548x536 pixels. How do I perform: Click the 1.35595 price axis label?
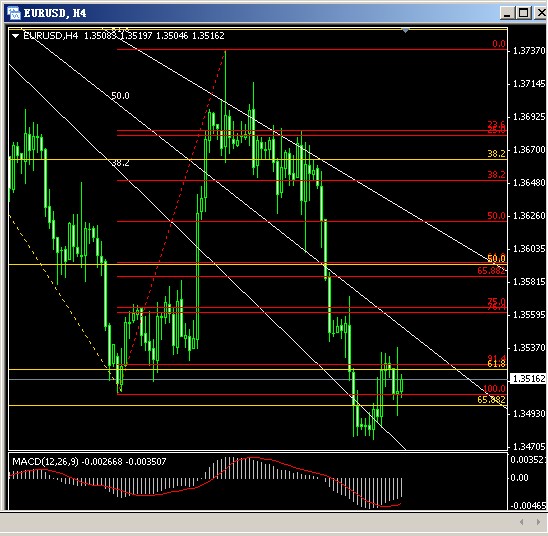pos(529,315)
